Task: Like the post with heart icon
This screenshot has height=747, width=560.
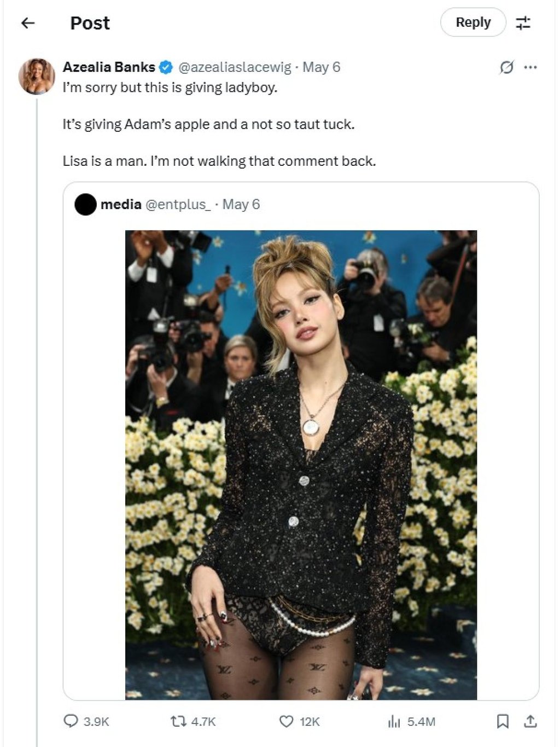Action: point(287,721)
